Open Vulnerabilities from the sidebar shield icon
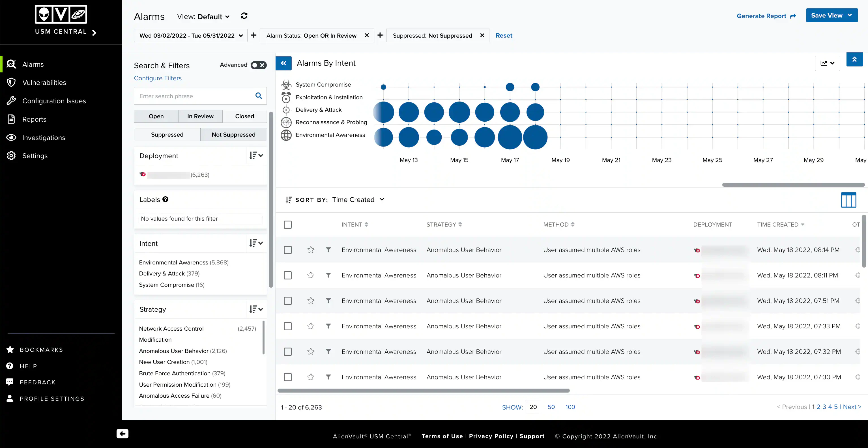868x448 pixels. coord(11,83)
